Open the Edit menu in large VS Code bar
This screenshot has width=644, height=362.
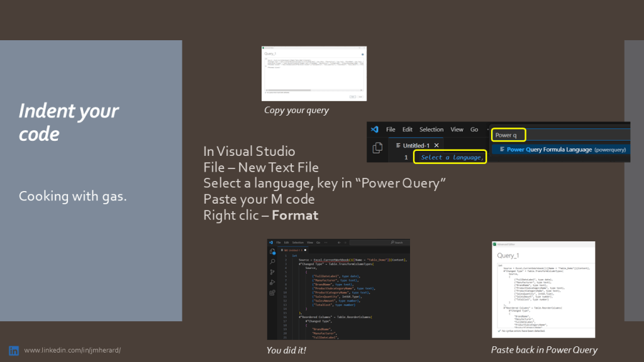point(408,129)
